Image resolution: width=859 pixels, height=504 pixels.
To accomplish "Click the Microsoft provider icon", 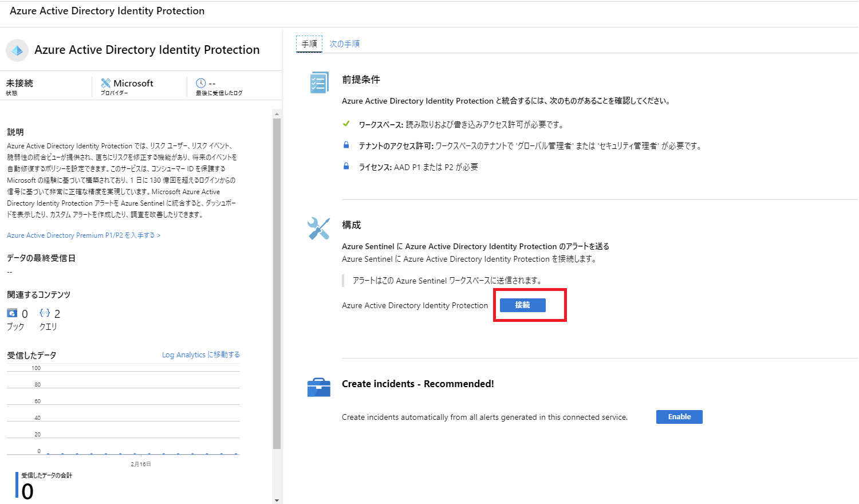I will coord(105,83).
